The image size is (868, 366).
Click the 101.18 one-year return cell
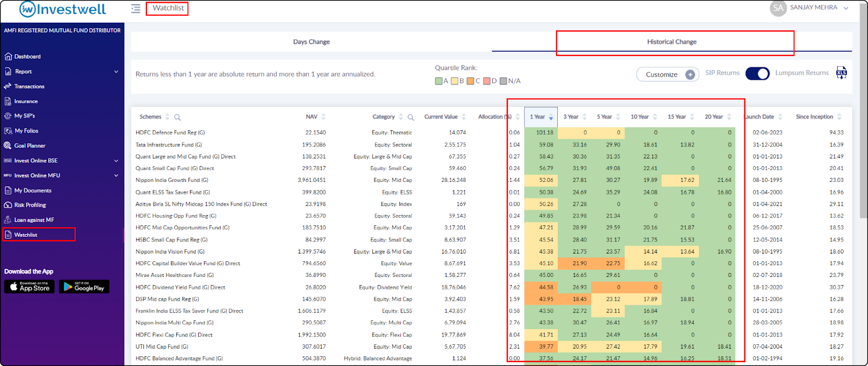[x=541, y=132]
